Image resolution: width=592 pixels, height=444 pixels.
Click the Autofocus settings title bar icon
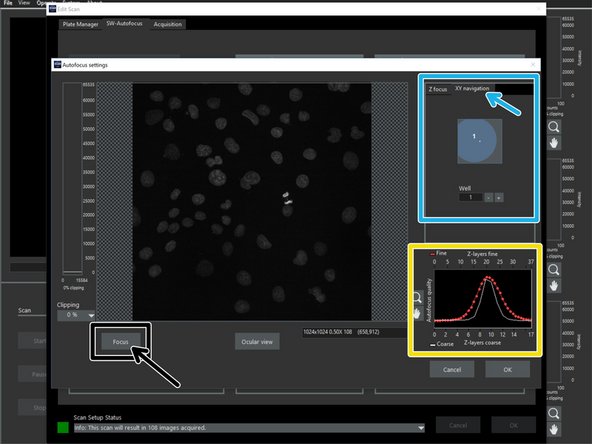point(57,65)
